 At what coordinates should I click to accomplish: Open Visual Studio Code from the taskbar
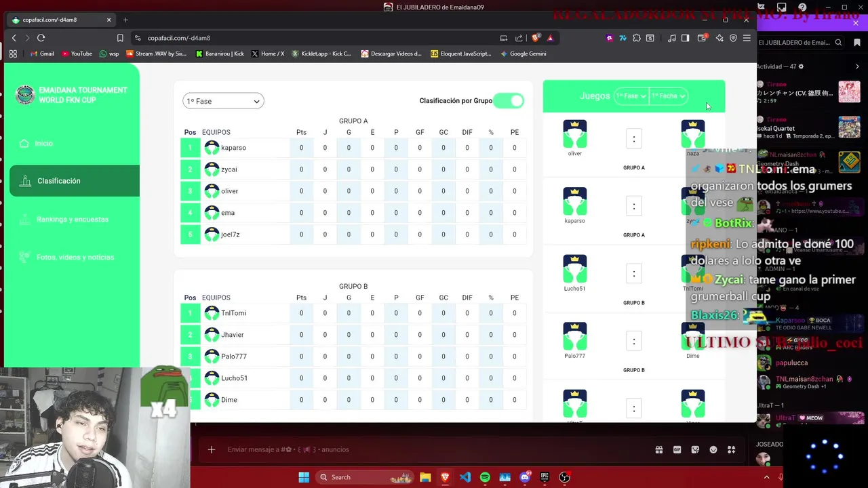click(465, 477)
